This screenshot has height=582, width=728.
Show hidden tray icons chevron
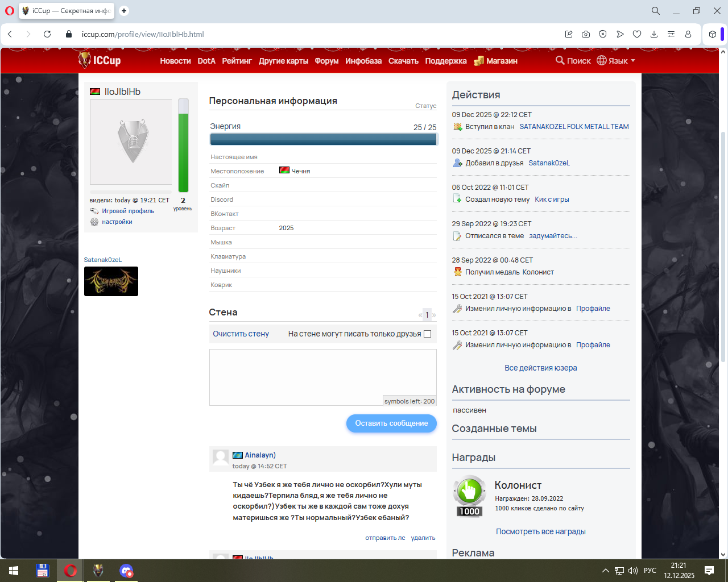tap(606, 571)
